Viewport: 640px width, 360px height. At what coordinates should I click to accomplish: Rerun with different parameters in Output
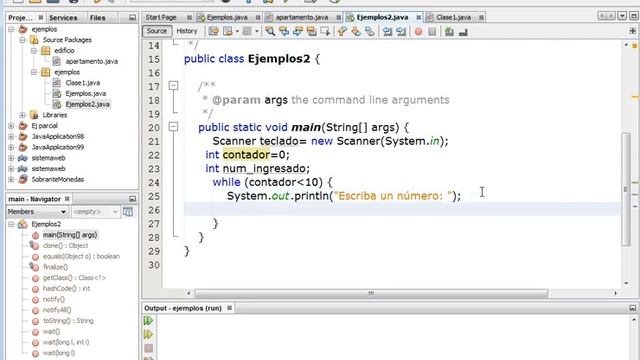point(148,334)
